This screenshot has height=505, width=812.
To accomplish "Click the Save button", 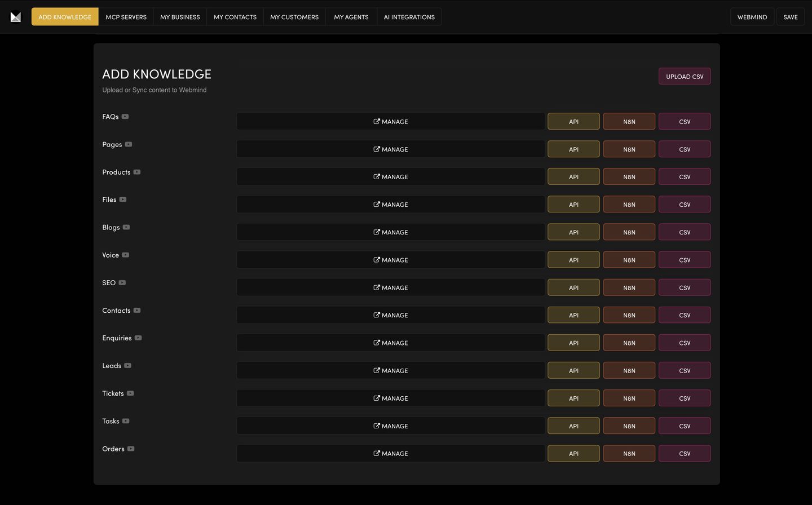I will [790, 17].
